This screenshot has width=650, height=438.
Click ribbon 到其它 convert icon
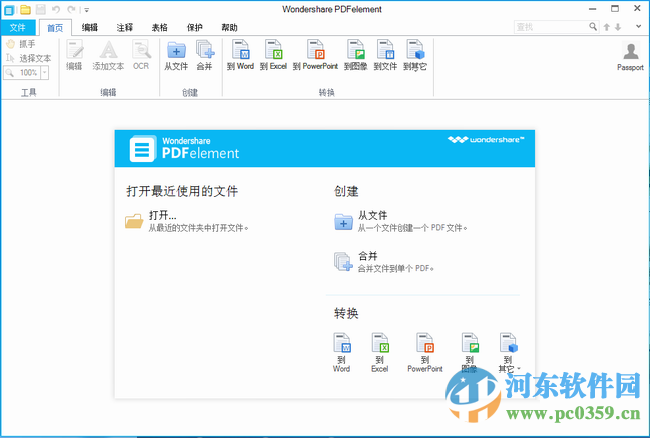[415, 55]
